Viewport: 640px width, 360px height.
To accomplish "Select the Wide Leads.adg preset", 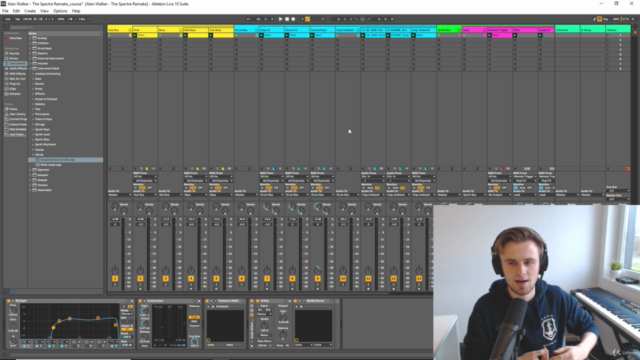I will [x=51, y=165].
